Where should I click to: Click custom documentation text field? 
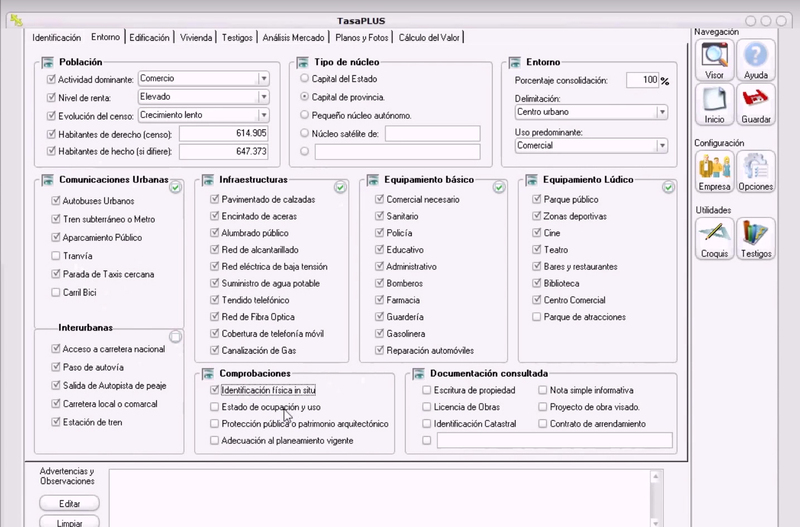(555, 440)
